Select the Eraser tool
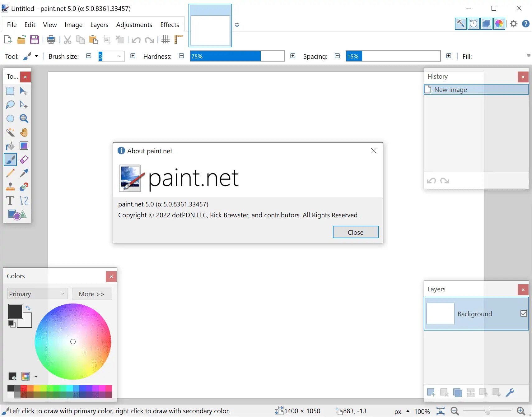This screenshot has height=417, width=532. point(24,160)
